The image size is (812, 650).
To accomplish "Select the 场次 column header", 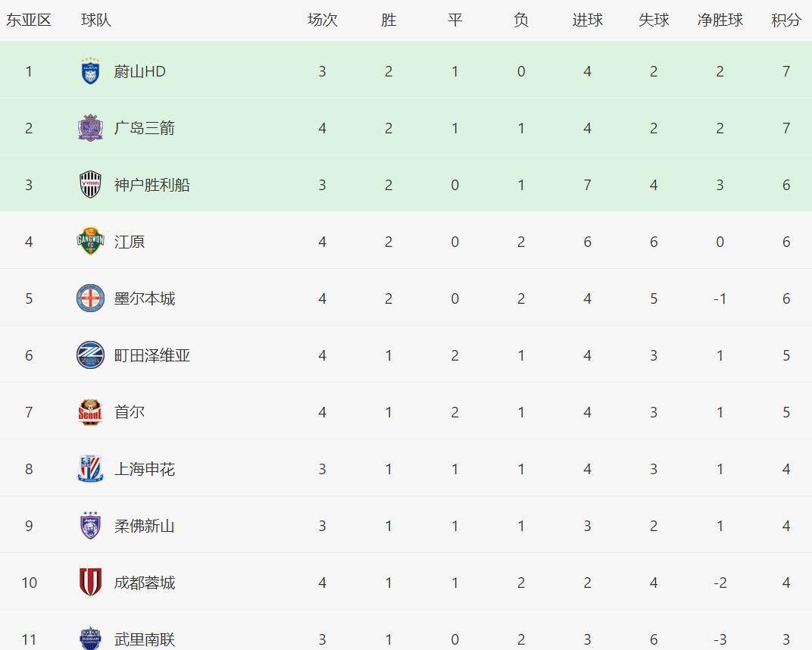I will click(x=322, y=20).
